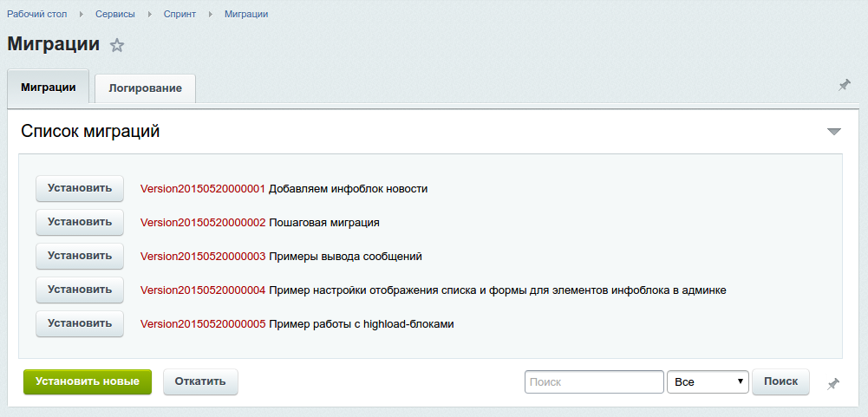The width and height of the screenshot is (868, 417).
Task: Install the Примеры вывода сообщений migration
Action: [80, 256]
